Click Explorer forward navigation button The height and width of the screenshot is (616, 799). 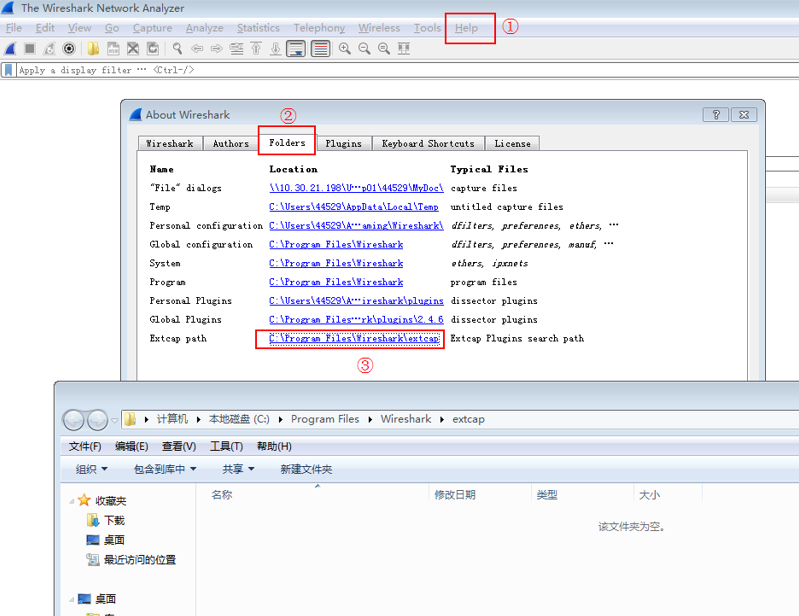pyautogui.click(x=97, y=420)
